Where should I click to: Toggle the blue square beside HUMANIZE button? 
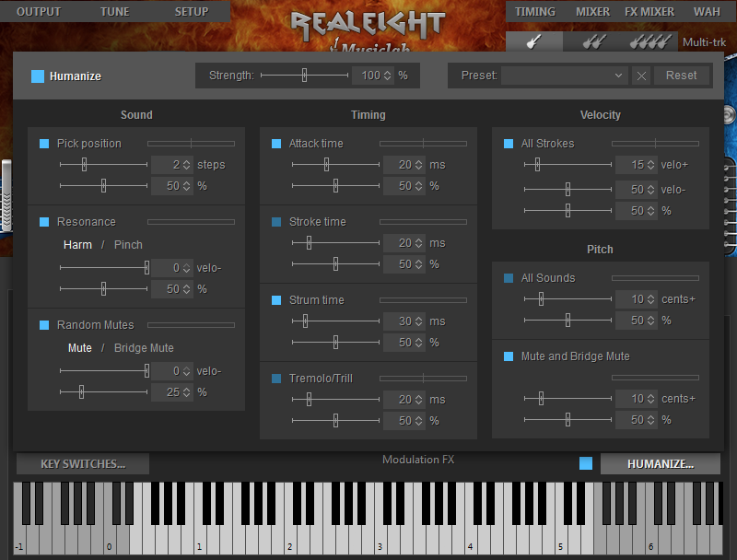[586, 463]
